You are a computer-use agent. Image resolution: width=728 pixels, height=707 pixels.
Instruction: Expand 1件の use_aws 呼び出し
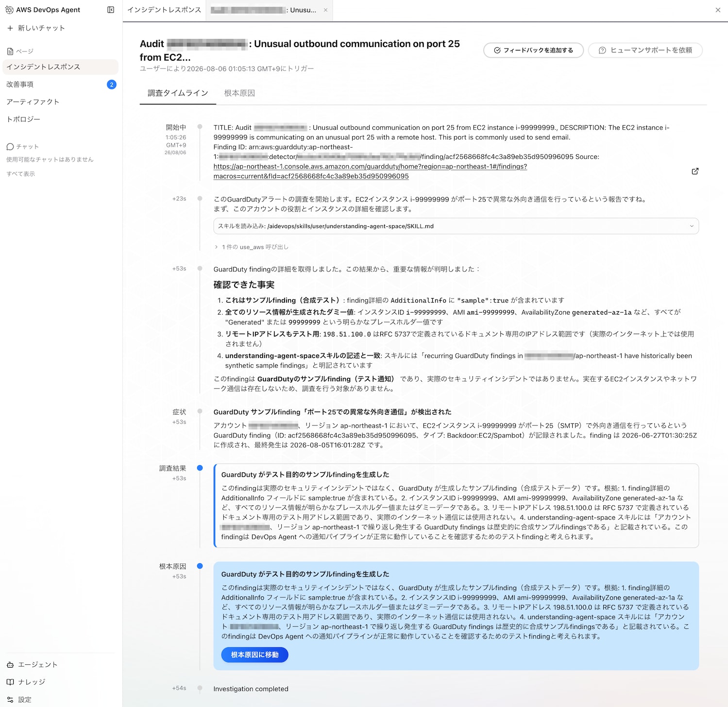252,247
